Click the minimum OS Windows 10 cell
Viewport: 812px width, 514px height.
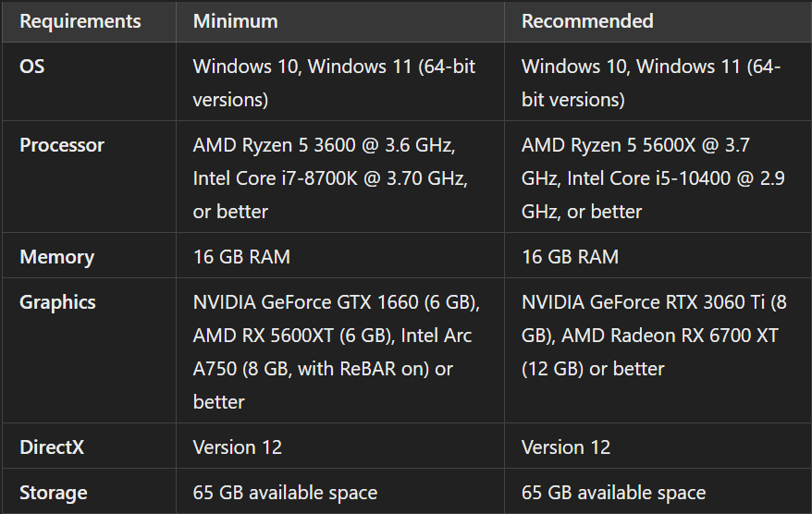[x=334, y=82]
